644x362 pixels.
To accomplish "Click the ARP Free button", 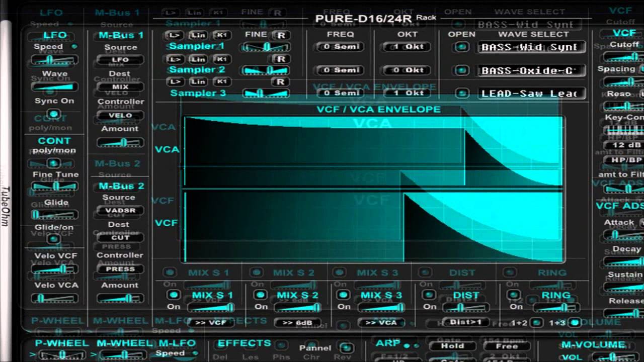I will coord(507,346).
